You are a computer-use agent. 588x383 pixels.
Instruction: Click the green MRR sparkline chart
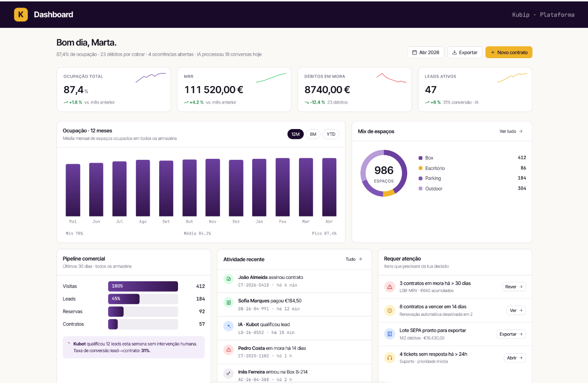pos(271,78)
